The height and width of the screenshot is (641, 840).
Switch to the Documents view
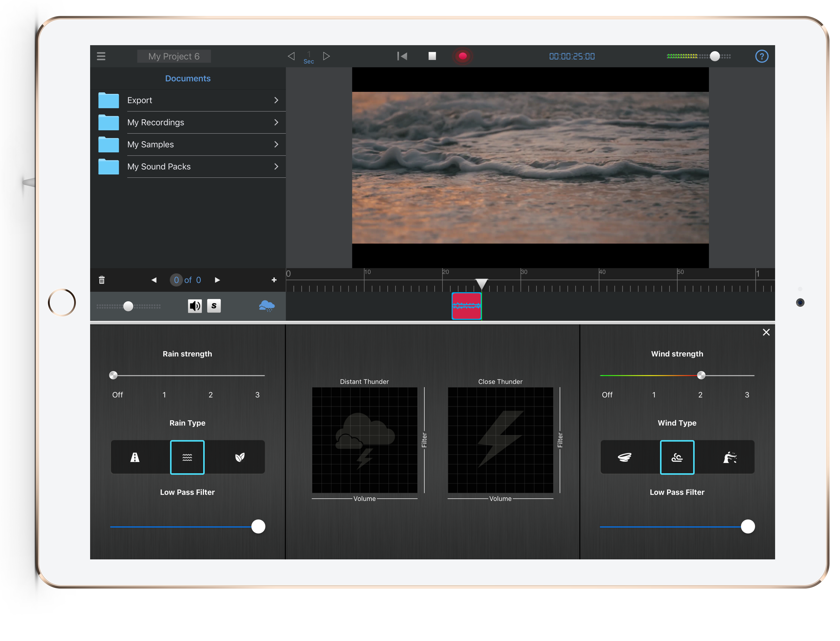pyautogui.click(x=188, y=78)
